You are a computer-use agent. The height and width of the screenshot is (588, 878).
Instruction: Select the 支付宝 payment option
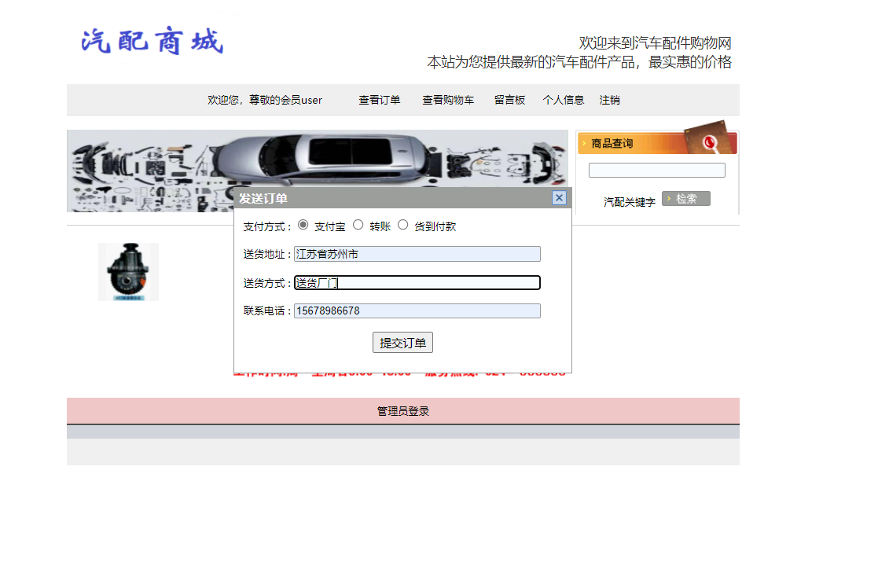303,224
